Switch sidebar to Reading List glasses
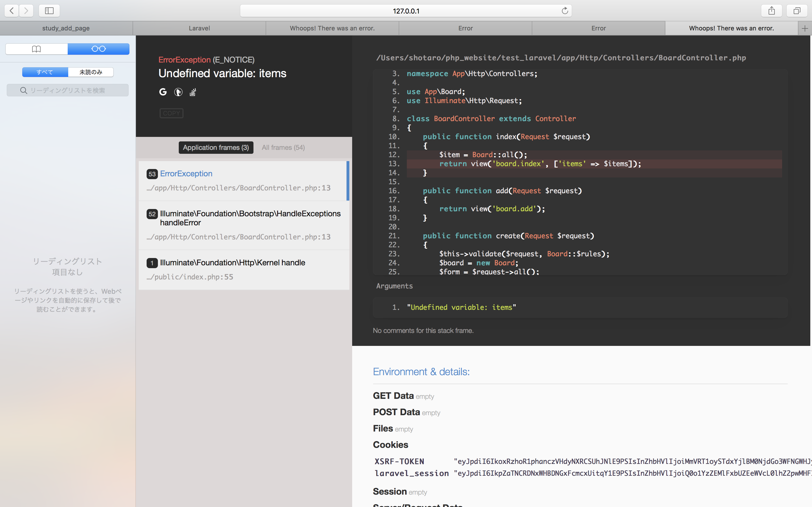This screenshot has width=812, height=507. click(98, 49)
